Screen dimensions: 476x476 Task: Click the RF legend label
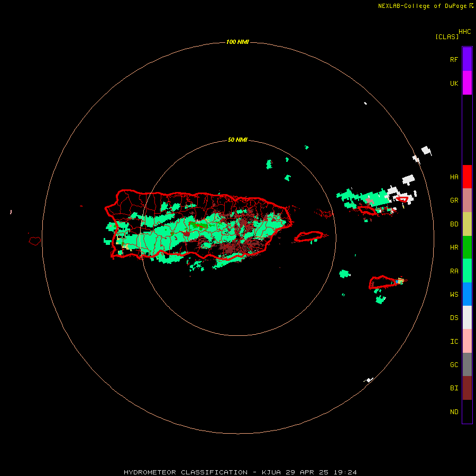pyautogui.click(x=454, y=59)
